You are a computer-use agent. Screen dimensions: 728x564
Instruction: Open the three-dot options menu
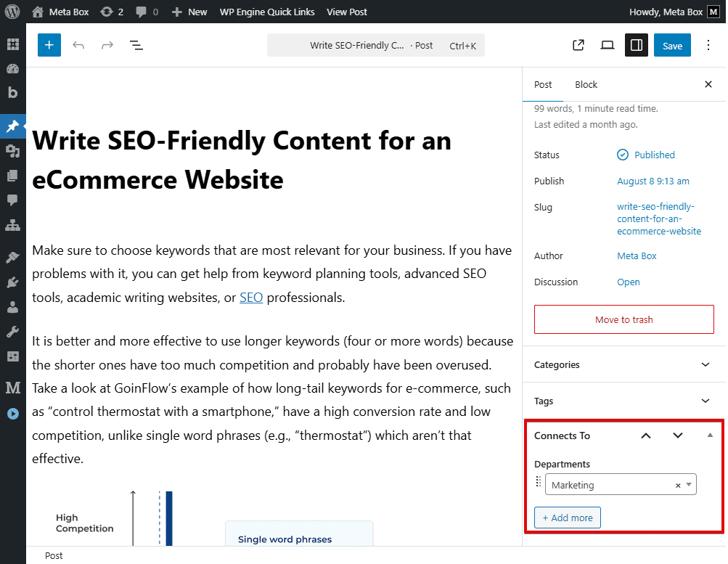(708, 45)
